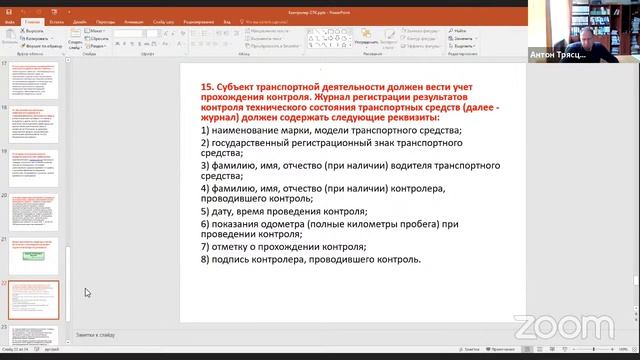Click the zoom slider in status bar

tap(593, 350)
